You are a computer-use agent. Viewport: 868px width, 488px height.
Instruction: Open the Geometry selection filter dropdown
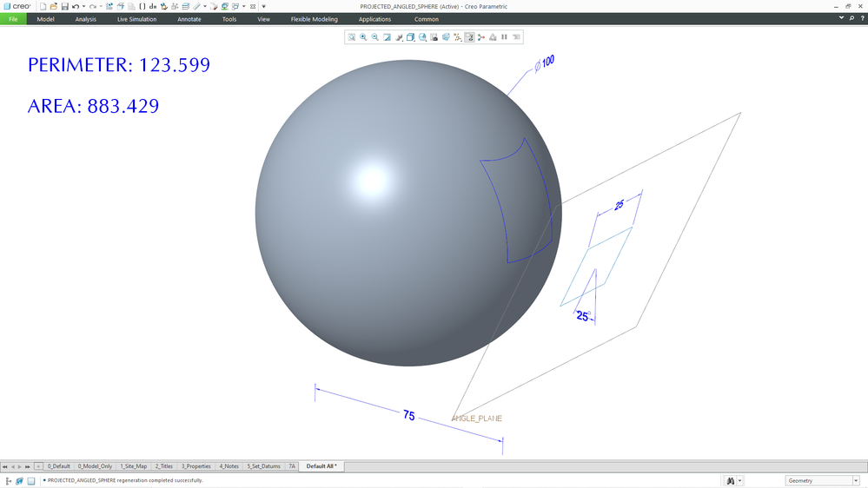click(822, 481)
